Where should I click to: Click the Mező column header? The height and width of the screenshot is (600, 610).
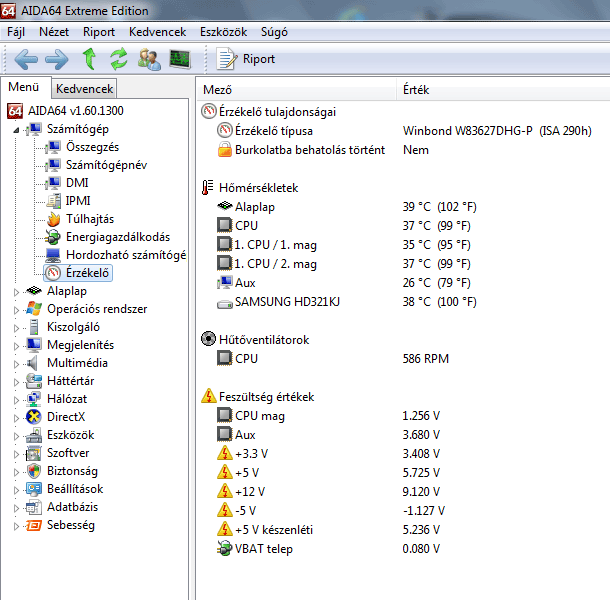(298, 90)
